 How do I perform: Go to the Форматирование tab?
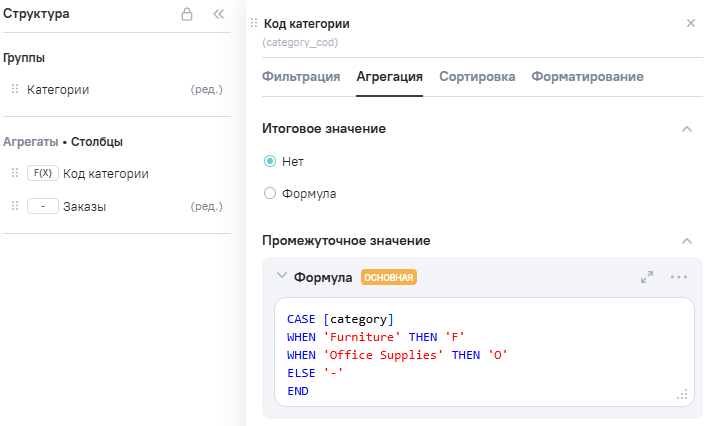[x=587, y=76]
